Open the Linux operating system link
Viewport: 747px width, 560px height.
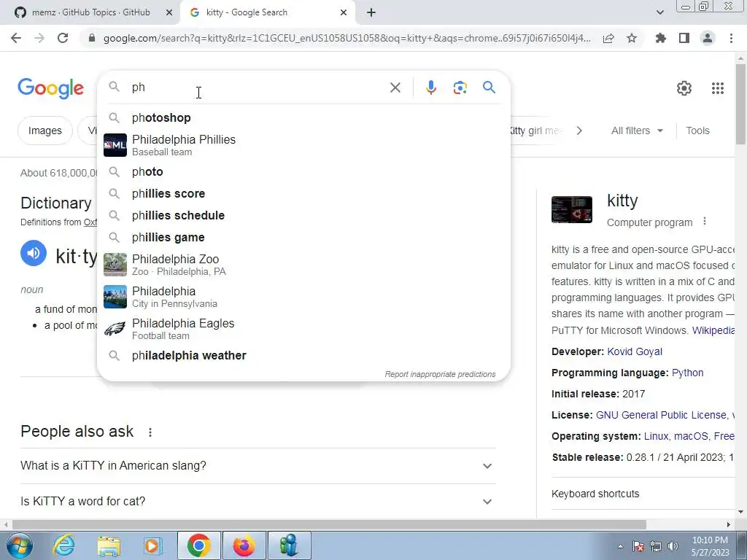tap(657, 436)
